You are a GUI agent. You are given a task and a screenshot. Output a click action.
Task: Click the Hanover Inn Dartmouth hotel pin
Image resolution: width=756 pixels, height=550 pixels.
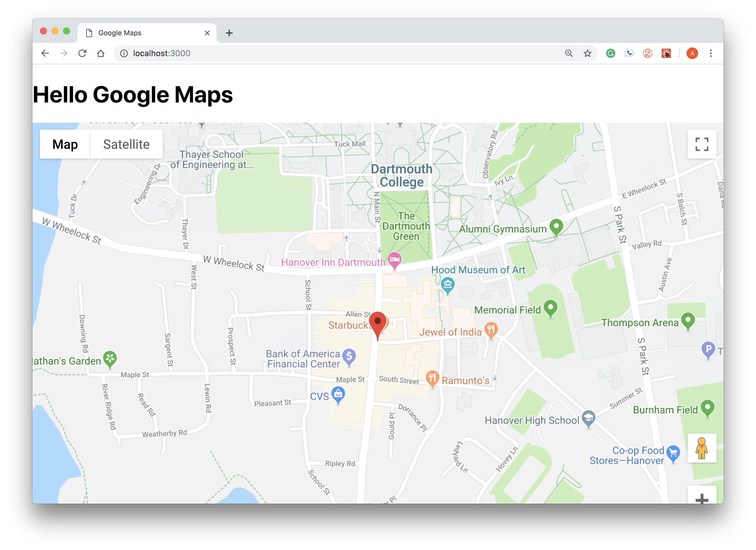(394, 260)
